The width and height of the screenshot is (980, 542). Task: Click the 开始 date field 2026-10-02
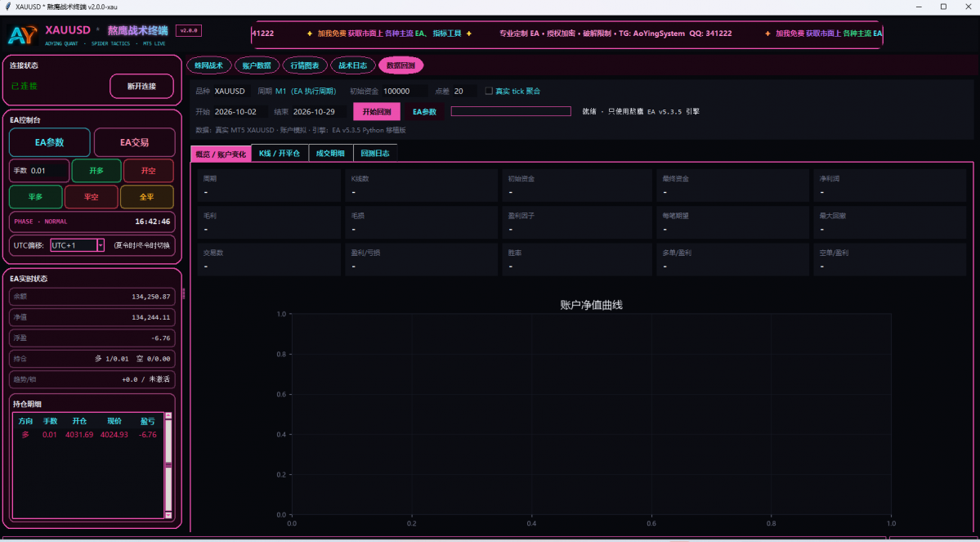pyautogui.click(x=240, y=111)
